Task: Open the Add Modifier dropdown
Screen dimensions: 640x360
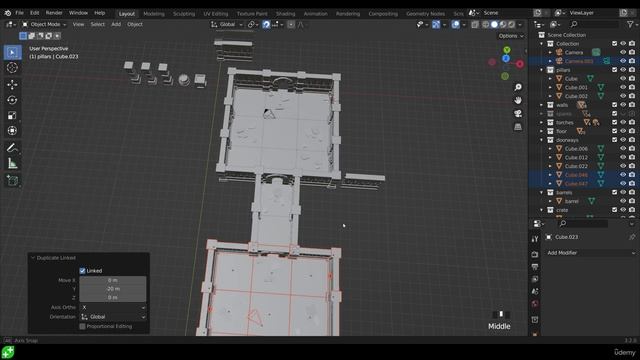Action: 591,253
